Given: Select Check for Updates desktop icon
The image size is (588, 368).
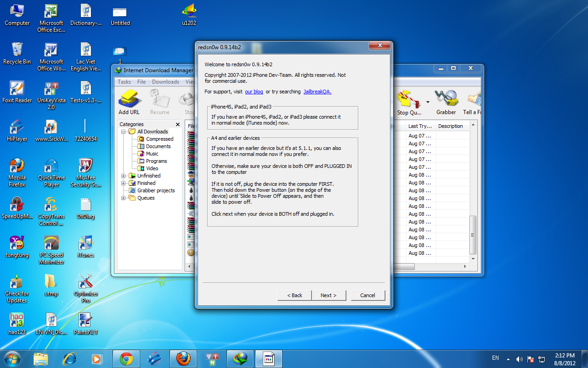Looking at the screenshot, I should click(17, 289).
